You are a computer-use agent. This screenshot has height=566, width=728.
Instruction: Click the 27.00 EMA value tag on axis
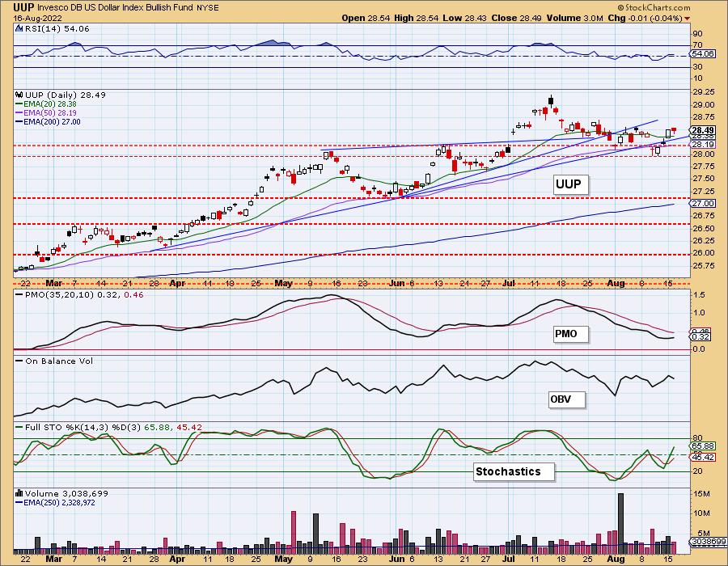702,203
